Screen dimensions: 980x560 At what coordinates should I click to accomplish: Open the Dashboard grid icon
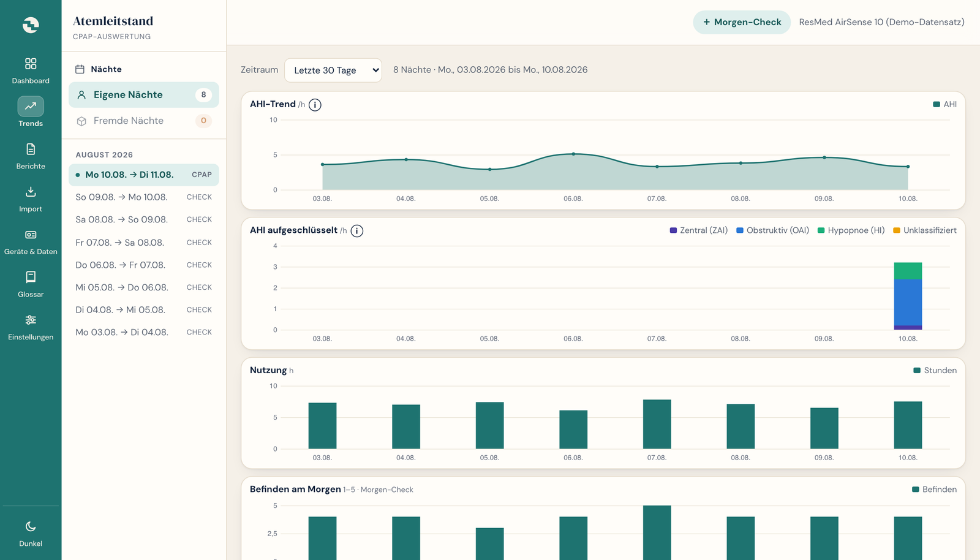pos(31,64)
